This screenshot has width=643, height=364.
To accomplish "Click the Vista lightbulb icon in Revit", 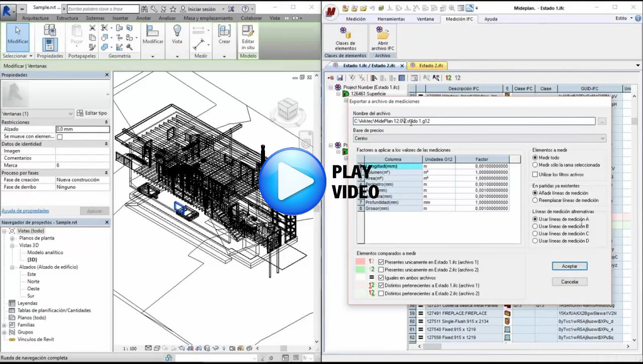I will [177, 31].
